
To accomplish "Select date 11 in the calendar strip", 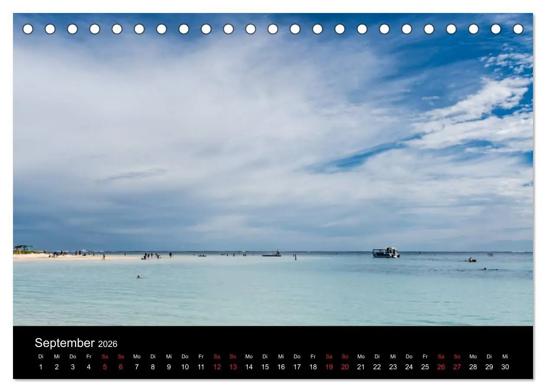I will [201, 367].
